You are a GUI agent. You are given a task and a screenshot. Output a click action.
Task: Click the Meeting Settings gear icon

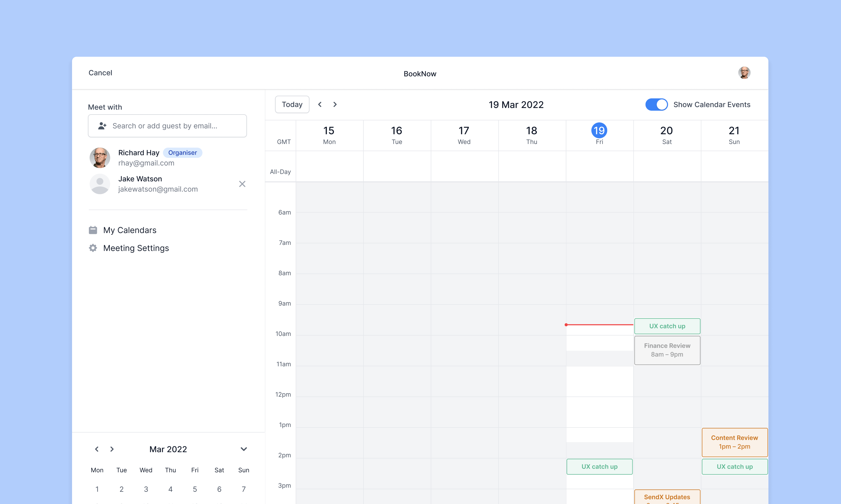(x=93, y=248)
